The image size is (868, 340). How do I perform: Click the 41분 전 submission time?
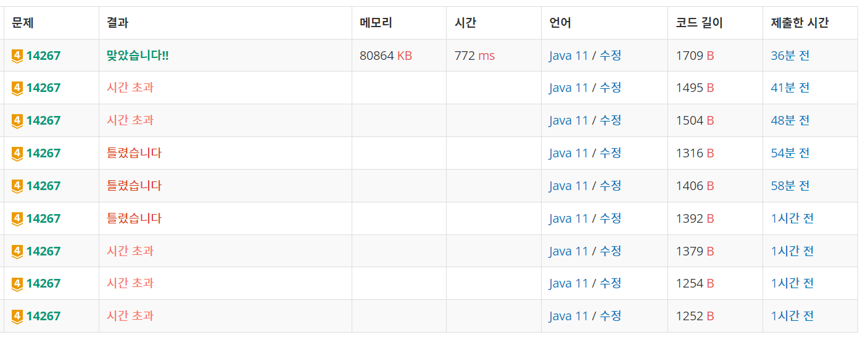pos(790,88)
